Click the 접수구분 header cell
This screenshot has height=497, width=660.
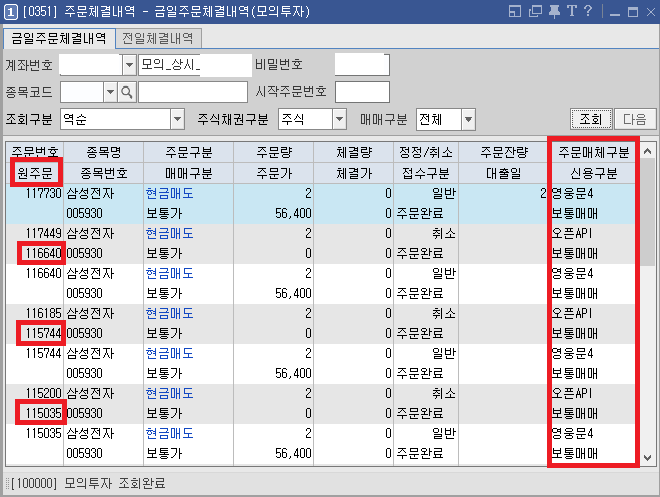tap(426, 173)
